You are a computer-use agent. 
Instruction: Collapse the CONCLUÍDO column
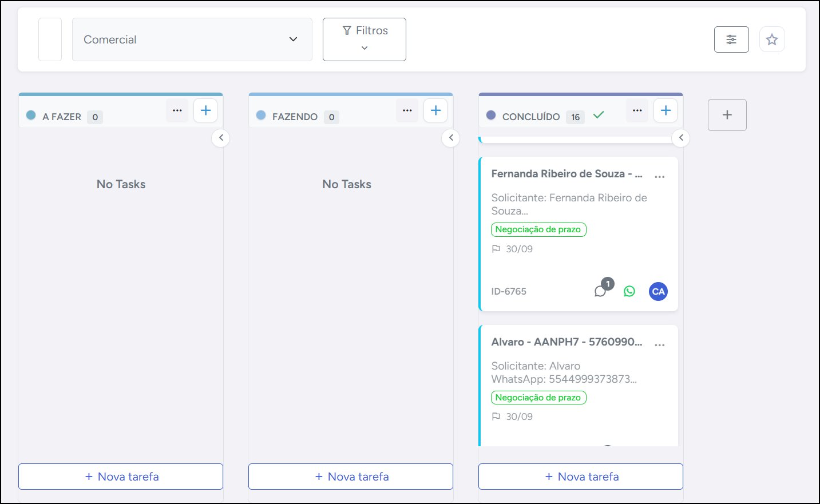pyautogui.click(x=681, y=138)
